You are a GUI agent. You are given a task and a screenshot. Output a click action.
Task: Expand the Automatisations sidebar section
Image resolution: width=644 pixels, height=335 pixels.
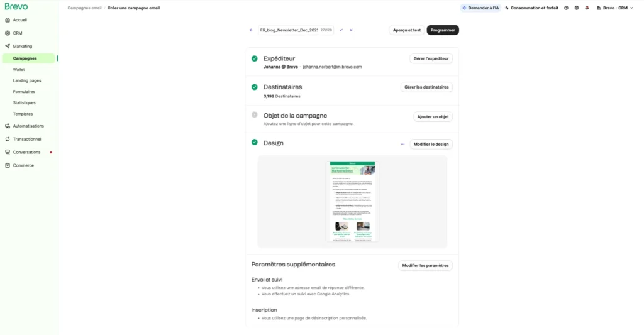(x=28, y=126)
